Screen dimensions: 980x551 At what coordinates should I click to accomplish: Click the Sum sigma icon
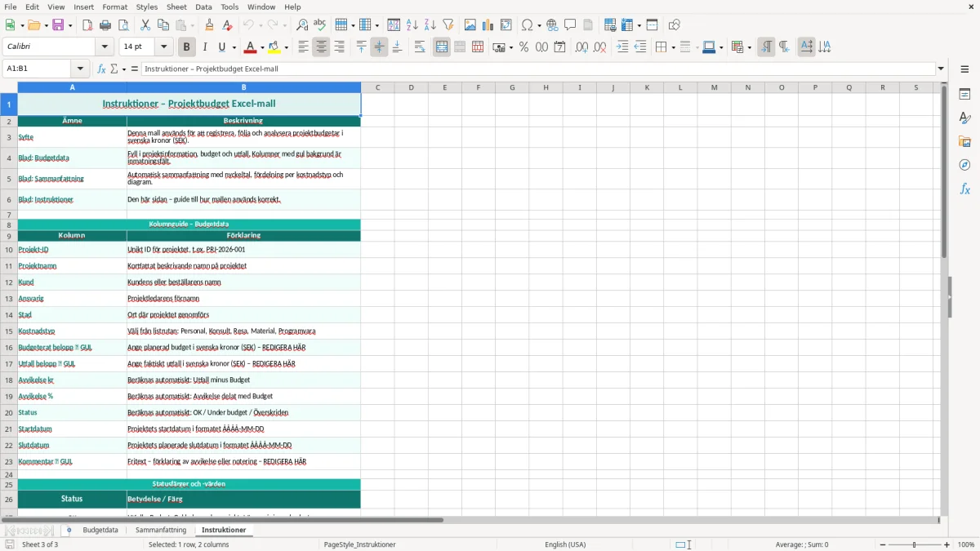(x=114, y=69)
